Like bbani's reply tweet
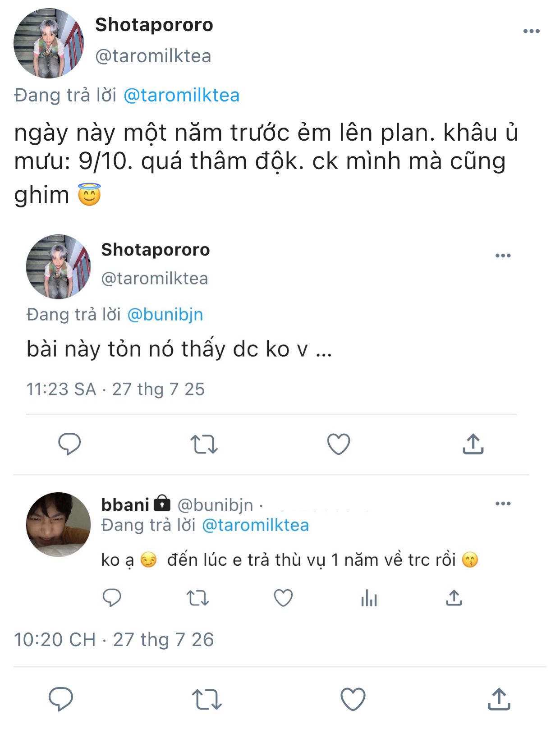 click(283, 598)
